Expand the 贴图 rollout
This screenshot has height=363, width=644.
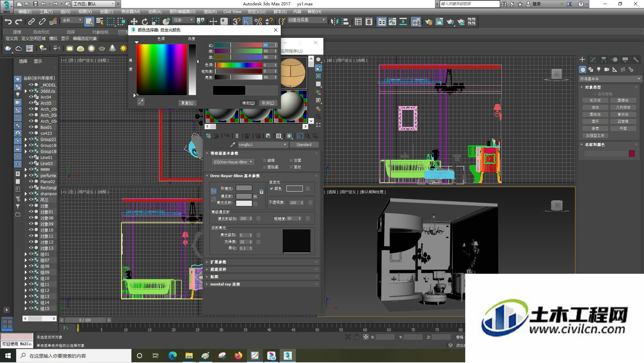(x=214, y=277)
